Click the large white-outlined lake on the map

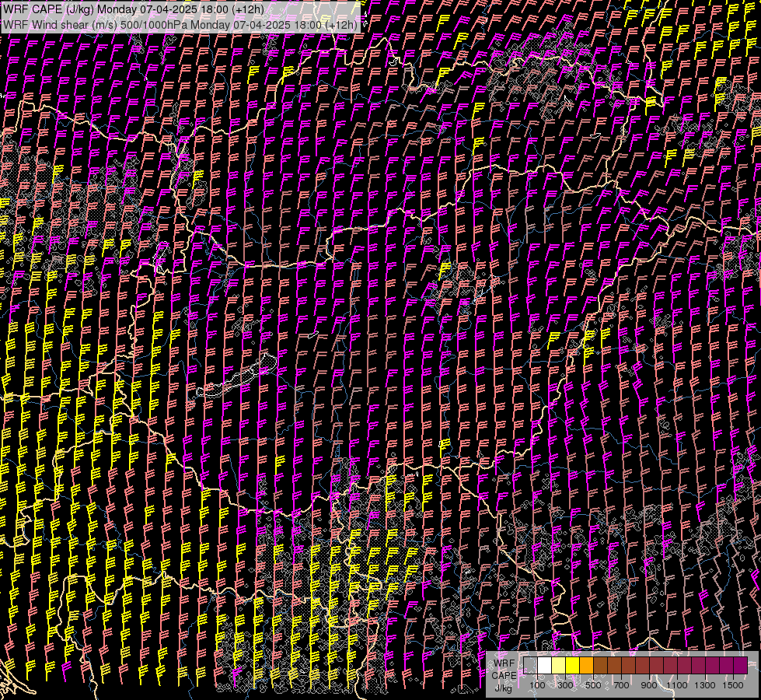click(237, 376)
